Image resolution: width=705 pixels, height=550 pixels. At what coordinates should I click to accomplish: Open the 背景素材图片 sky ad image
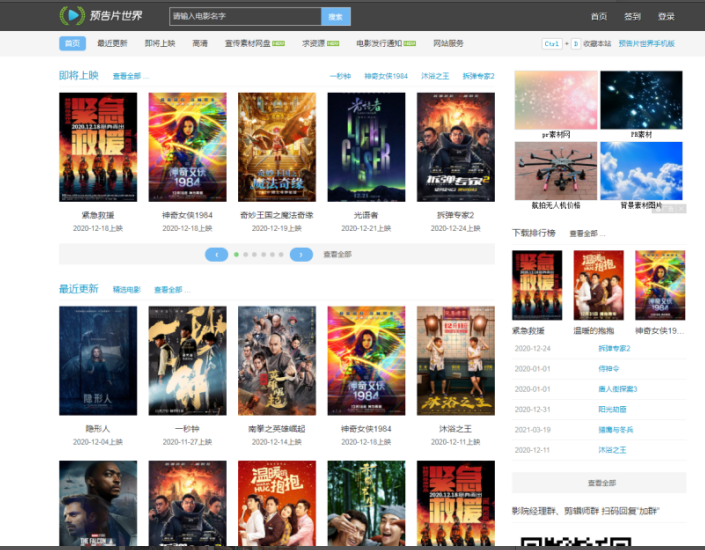tap(641, 171)
